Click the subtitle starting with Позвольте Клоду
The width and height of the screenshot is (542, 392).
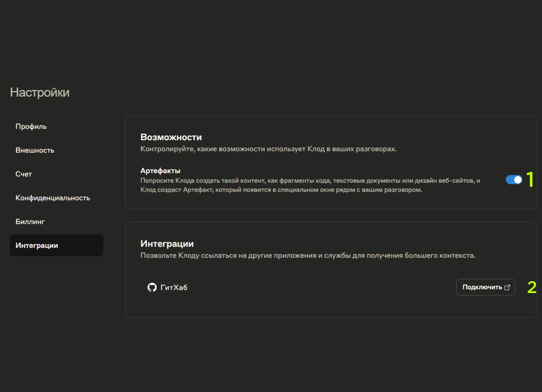tap(308, 256)
